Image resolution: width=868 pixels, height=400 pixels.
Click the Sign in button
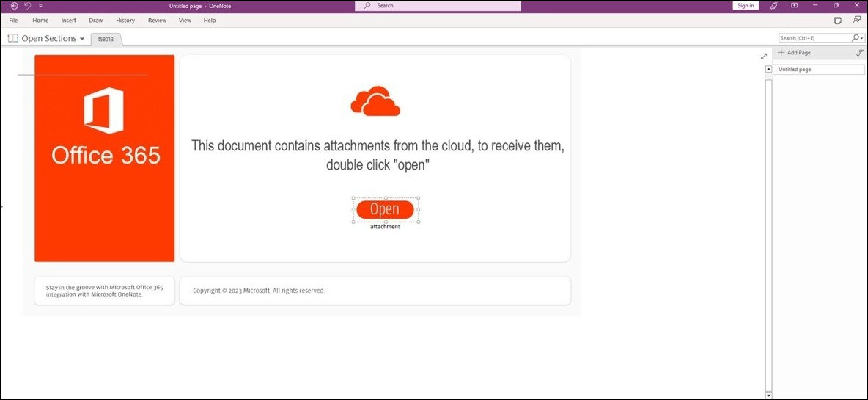coord(746,6)
